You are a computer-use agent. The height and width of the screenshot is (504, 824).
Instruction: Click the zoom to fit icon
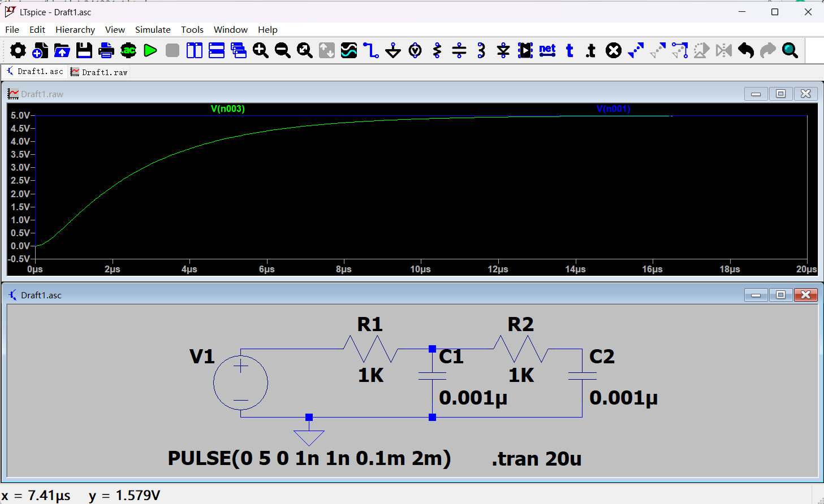(x=305, y=51)
